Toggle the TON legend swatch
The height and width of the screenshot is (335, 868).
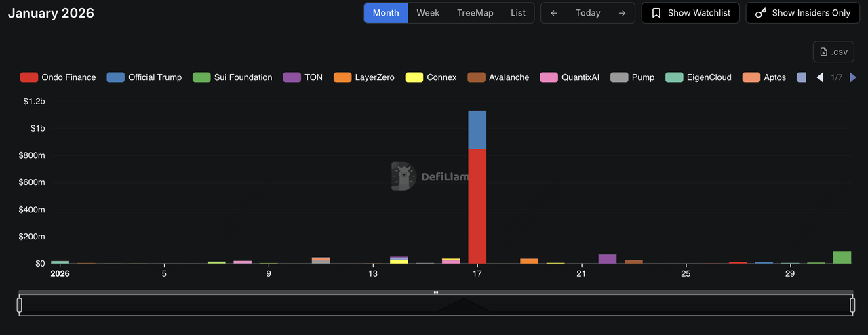[x=292, y=77]
